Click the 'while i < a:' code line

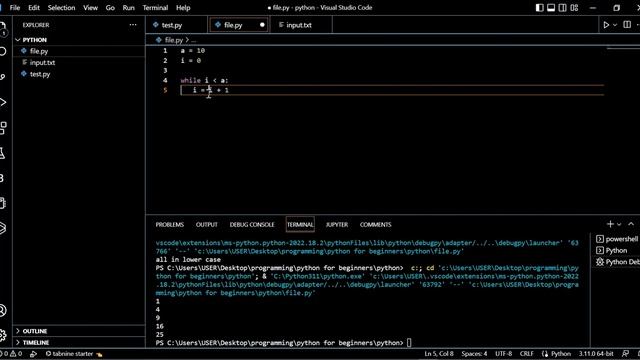tap(204, 80)
